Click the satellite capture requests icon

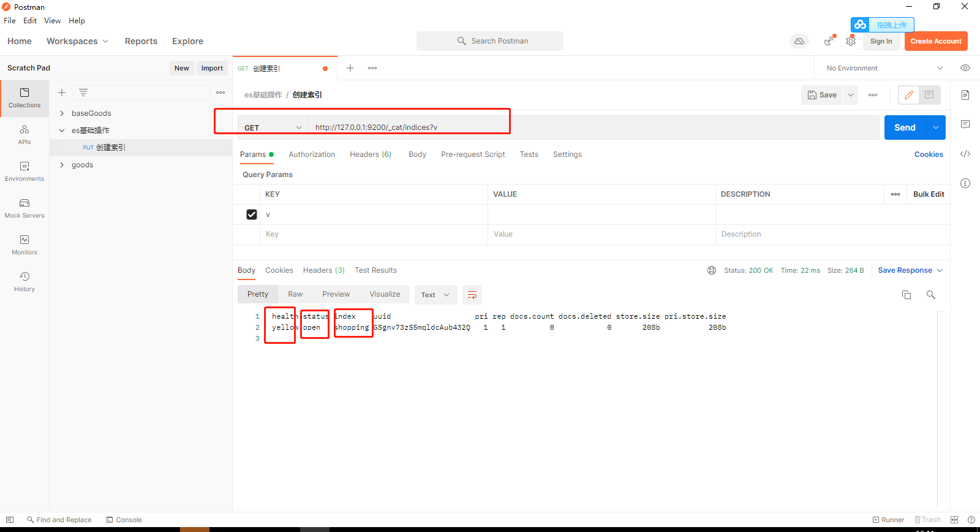point(829,41)
